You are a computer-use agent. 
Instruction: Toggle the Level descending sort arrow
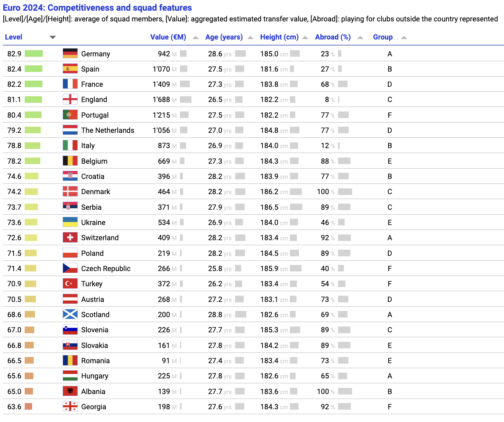point(53,37)
